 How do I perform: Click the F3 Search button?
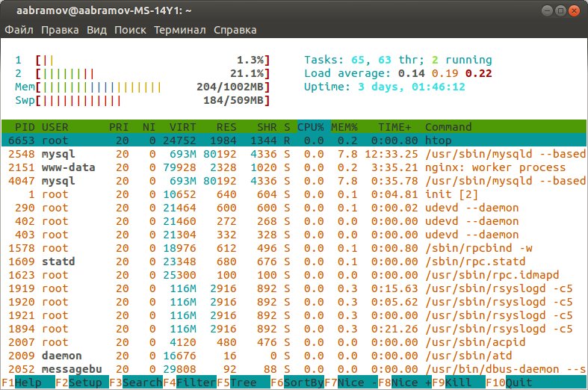(x=136, y=383)
